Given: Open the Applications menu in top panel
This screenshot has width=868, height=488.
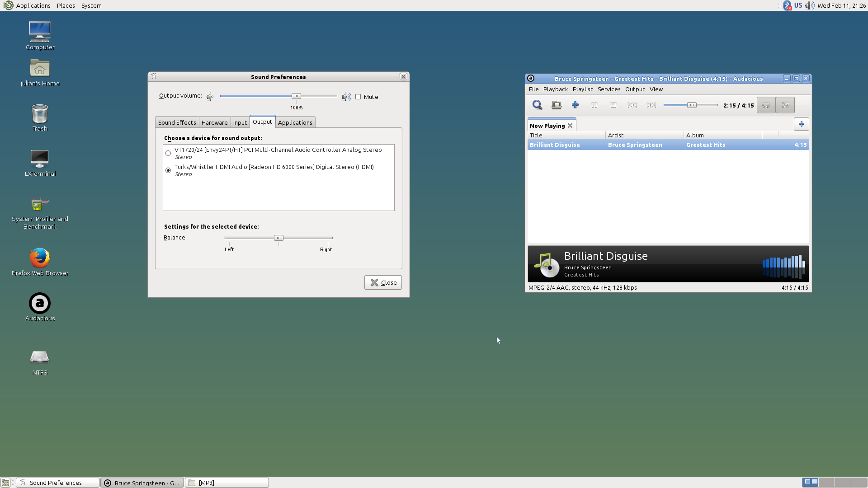Looking at the screenshot, I should pos(33,5).
